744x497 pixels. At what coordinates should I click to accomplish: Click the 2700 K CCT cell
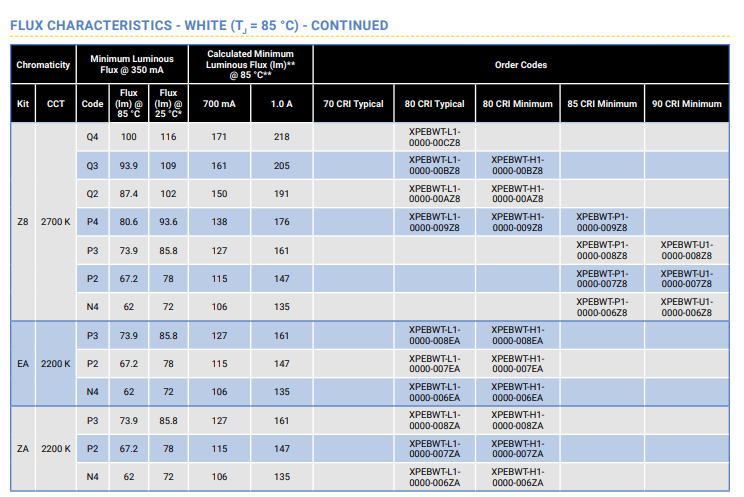pyautogui.click(x=56, y=222)
